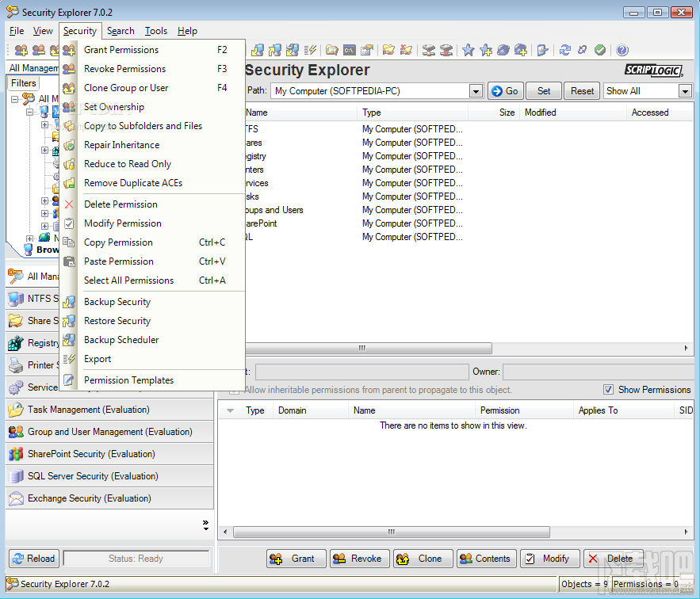
Task: Choose Delete Permission menu entry
Action: [x=152, y=204]
